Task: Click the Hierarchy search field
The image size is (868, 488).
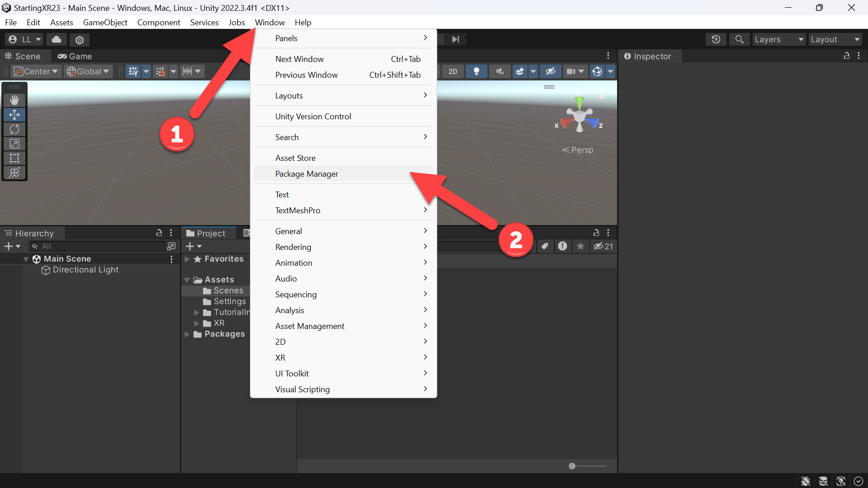Action: 98,246
